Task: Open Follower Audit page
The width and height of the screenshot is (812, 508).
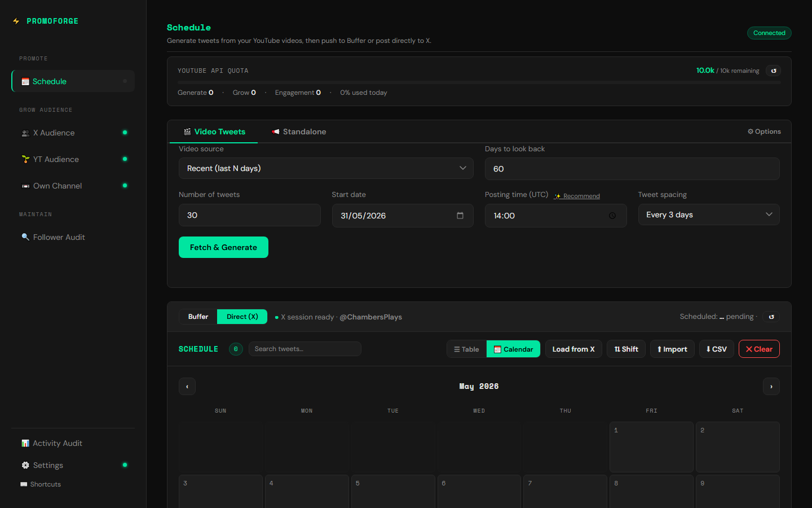Action: pyautogui.click(x=73, y=237)
